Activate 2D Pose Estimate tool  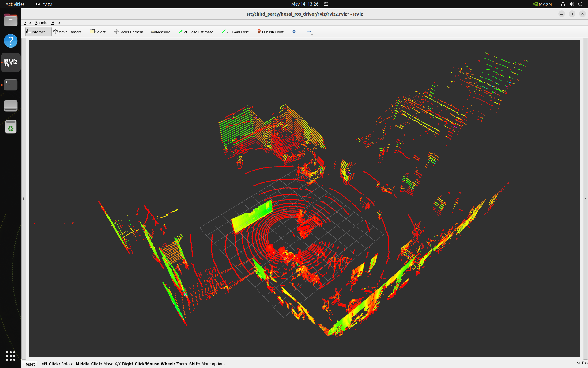196,32
